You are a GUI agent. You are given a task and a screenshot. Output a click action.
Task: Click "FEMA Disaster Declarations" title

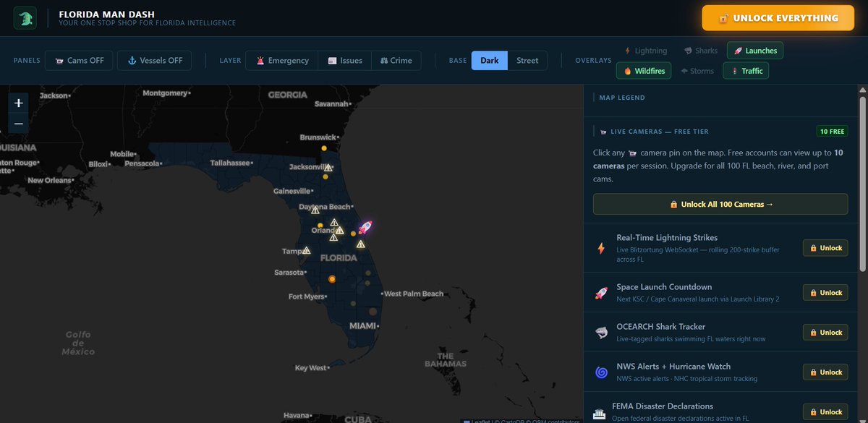663,406
